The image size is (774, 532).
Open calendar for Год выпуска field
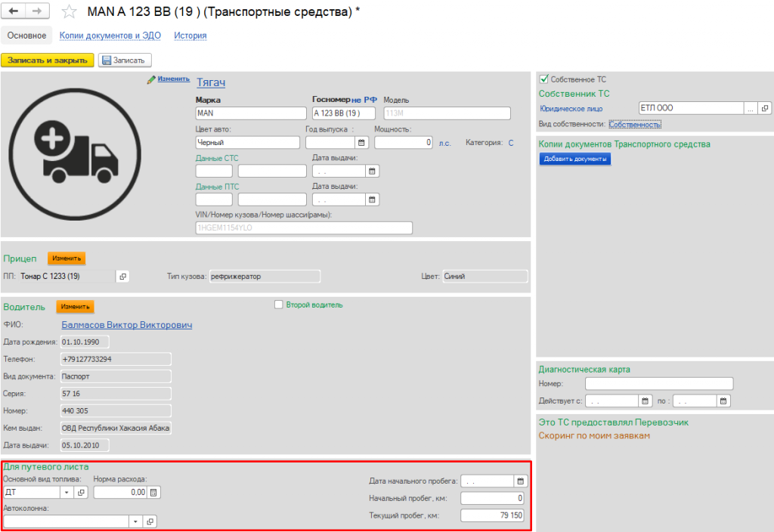tap(361, 143)
